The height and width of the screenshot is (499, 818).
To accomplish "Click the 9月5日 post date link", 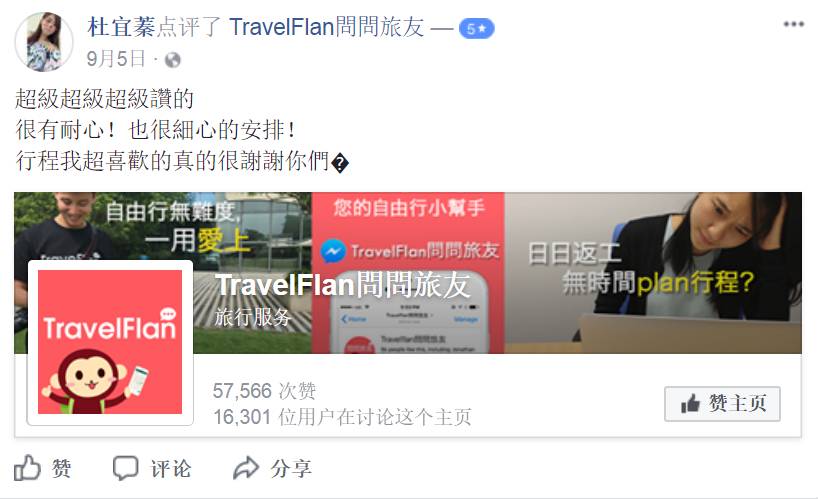I will click(116, 59).
